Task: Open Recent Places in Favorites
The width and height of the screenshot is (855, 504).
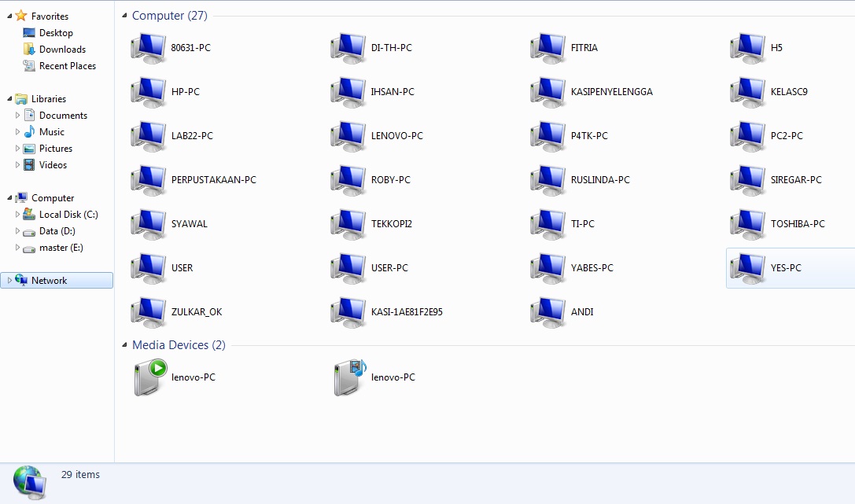Action: click(x=60, y=66)
